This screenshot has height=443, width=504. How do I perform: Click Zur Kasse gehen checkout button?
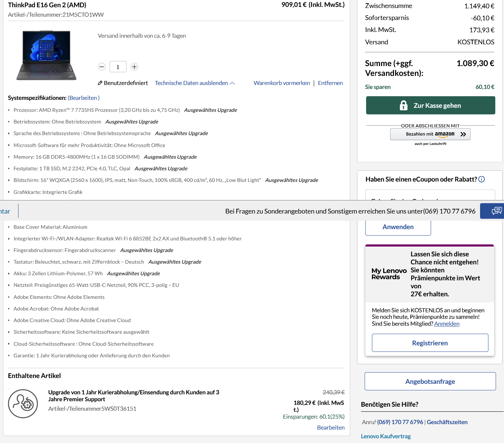[x=430, y=105]
